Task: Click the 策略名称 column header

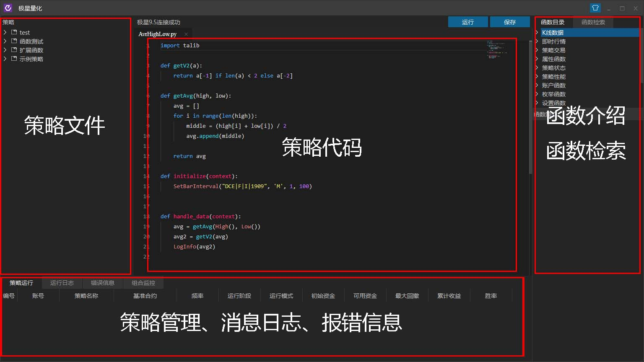Action: click(86, 296)
